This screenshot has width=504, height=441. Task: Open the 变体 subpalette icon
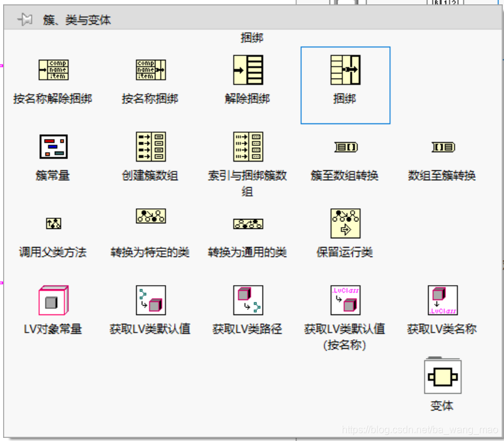(x=443, y=376)
